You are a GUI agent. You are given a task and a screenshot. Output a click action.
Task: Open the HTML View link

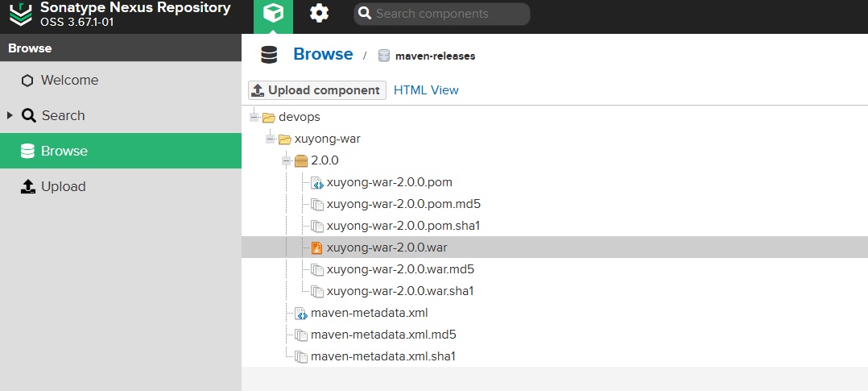(x=426, y=90)
